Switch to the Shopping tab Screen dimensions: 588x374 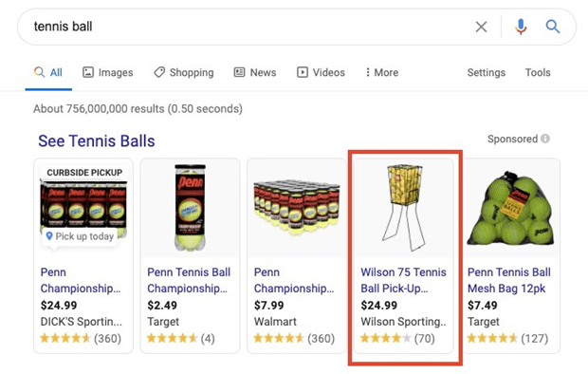(x=184, y=72)
